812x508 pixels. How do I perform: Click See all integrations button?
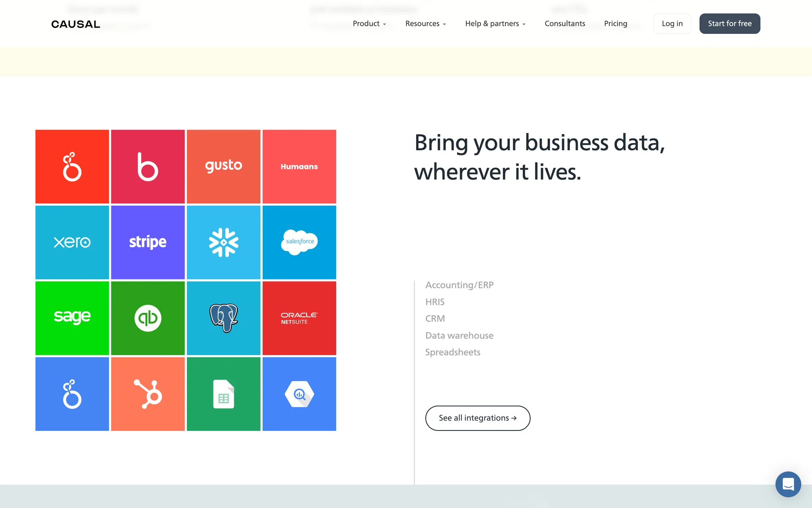[477, 418]
